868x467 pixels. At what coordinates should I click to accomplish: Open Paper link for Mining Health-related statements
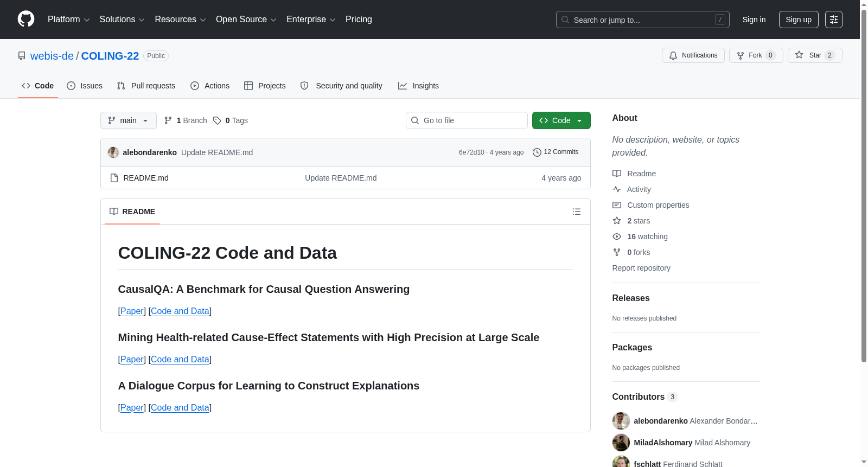pos(132,359)
